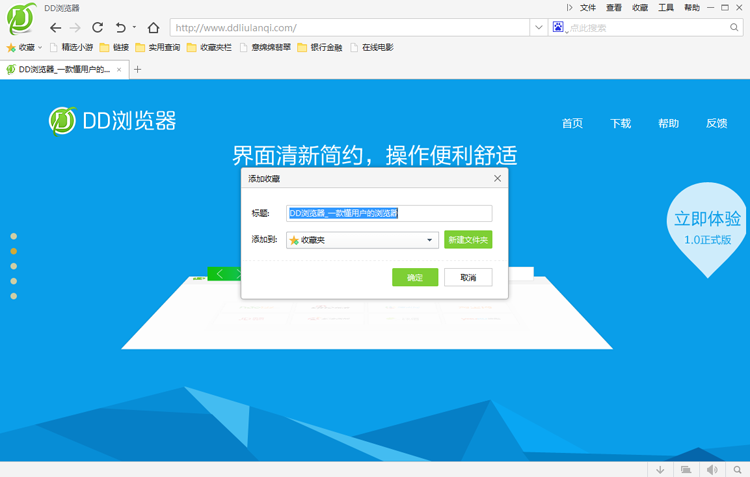
Task: Open the 收藏 menu in title bar
Action: 640,7
